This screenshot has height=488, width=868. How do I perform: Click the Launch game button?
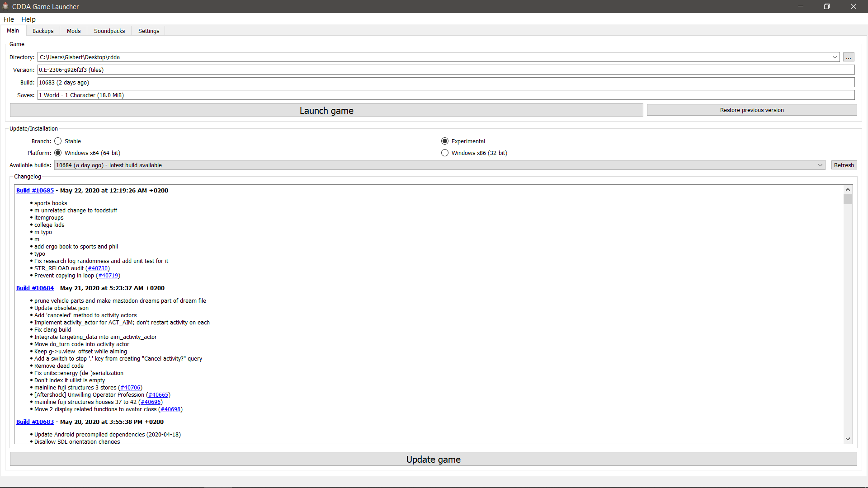[x=326, y=110]
